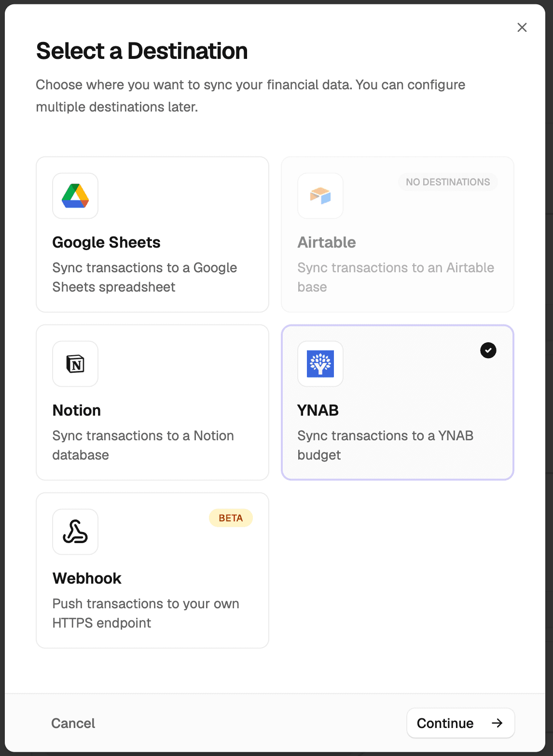Click Cancel to dismiss the dialog
553x756 pixels.
(x=72, y=723)
